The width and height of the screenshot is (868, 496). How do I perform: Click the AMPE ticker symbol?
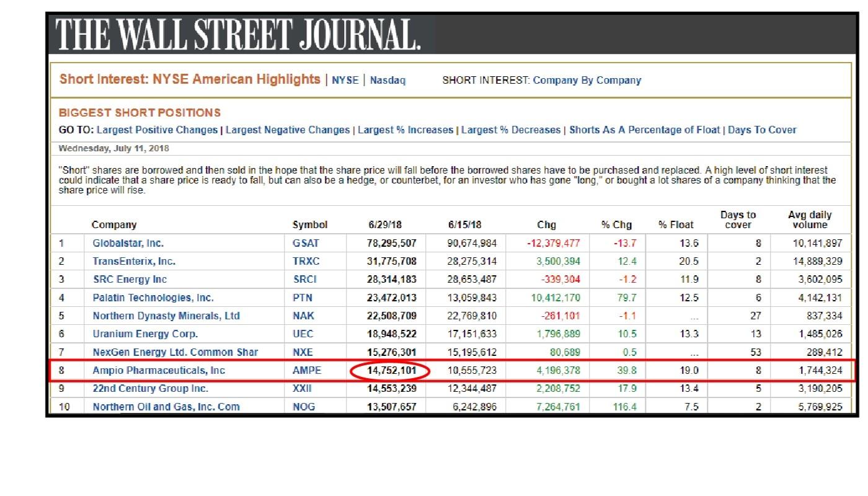coord(306,370)
